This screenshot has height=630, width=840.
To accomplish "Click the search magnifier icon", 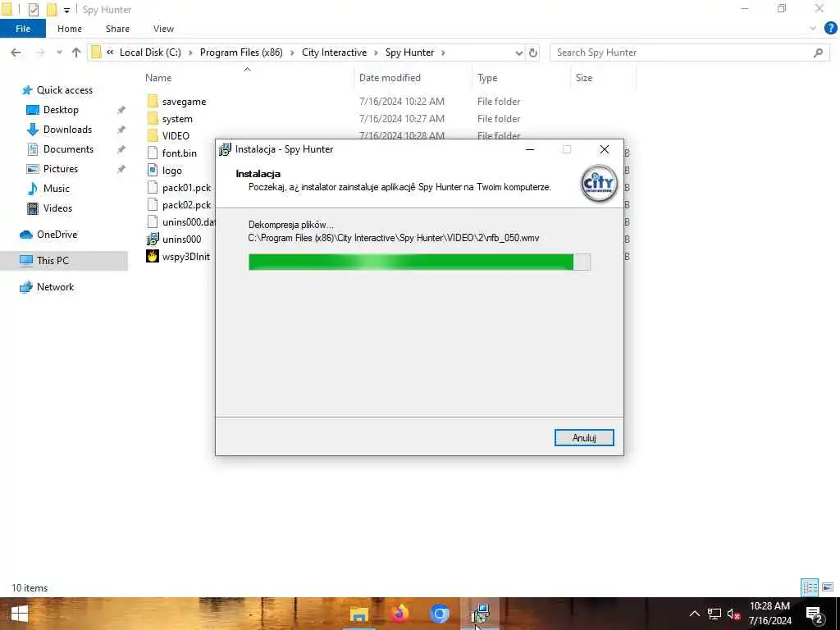I will point(818,52).
